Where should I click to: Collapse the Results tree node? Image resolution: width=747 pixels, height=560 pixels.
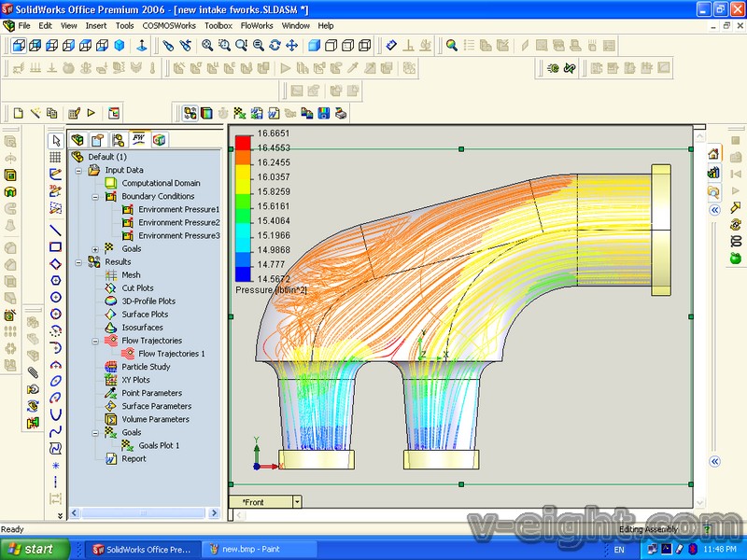point(78,262)
